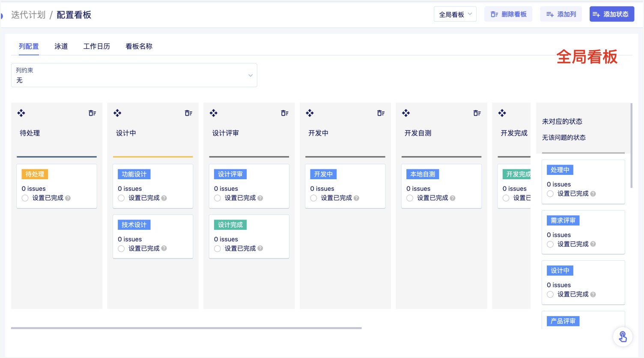Click the 删除看板 button
This screenshot has width=644, height=358.
tap(509, 14)
